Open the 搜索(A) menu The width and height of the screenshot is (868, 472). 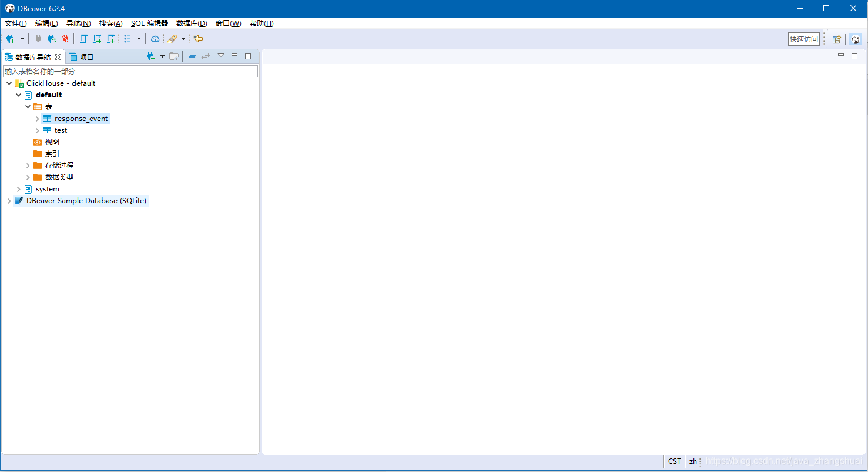click(111, 23)
